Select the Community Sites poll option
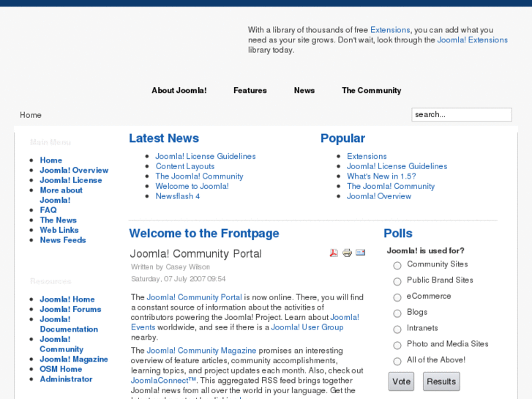Image resolution: width=532 pixels, height=399 pixels. tap(397, 265)
